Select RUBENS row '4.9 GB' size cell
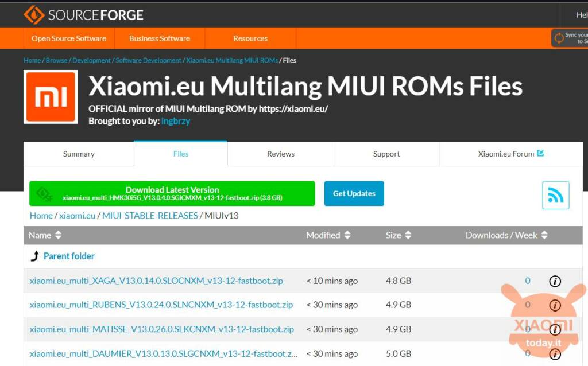This screenshot has height=366, width=588. [x=399, y=305]
